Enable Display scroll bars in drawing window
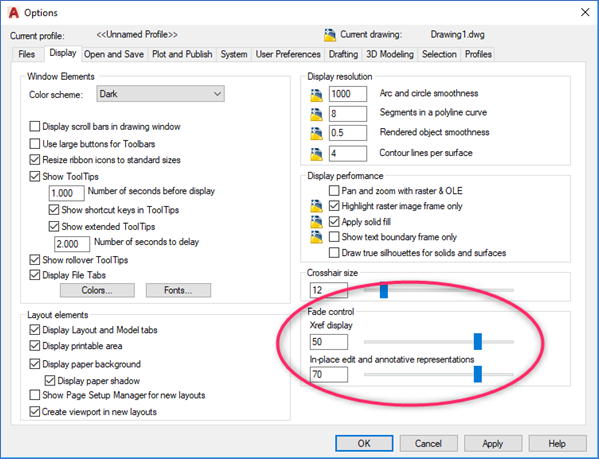This screenshot has width=599, height=459. [x=35, y=126]
